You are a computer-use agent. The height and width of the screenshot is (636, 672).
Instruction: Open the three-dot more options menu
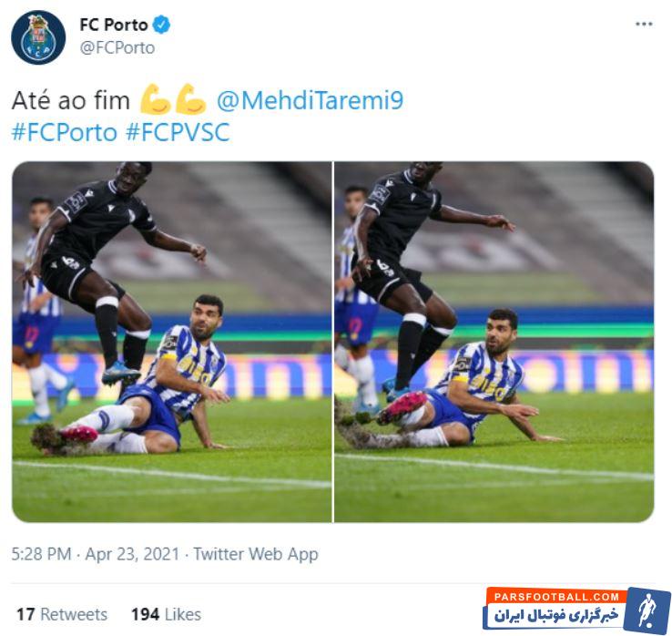(644, 24)
